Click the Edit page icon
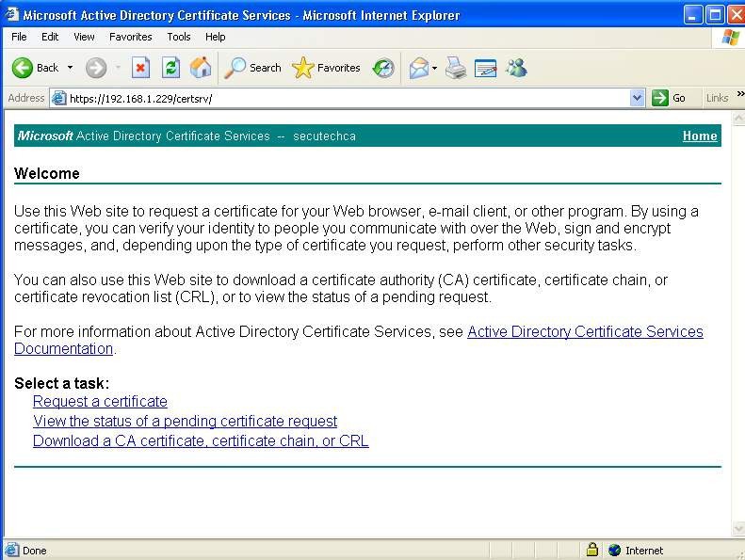 (x=485, y=69)
